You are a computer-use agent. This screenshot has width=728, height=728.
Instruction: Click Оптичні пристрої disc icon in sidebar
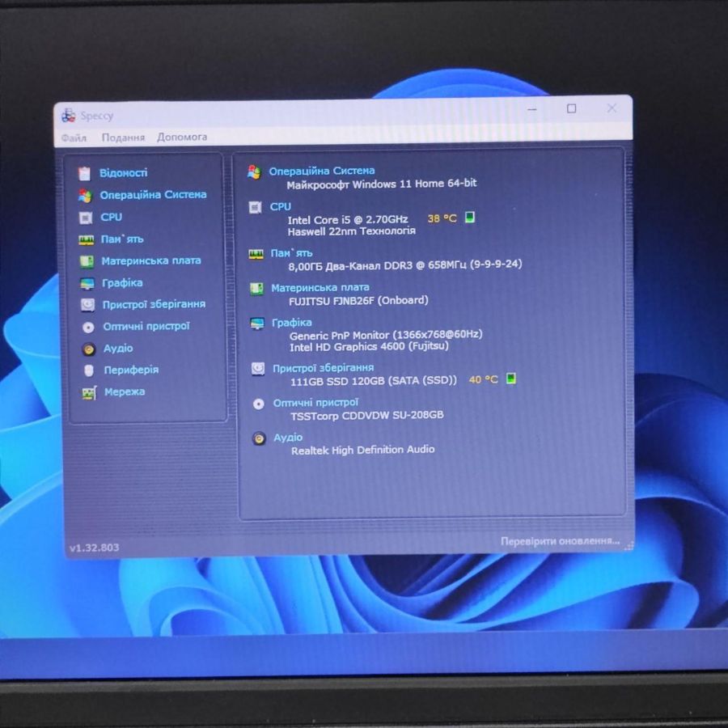pyautogui.click(x=88, y=328)
